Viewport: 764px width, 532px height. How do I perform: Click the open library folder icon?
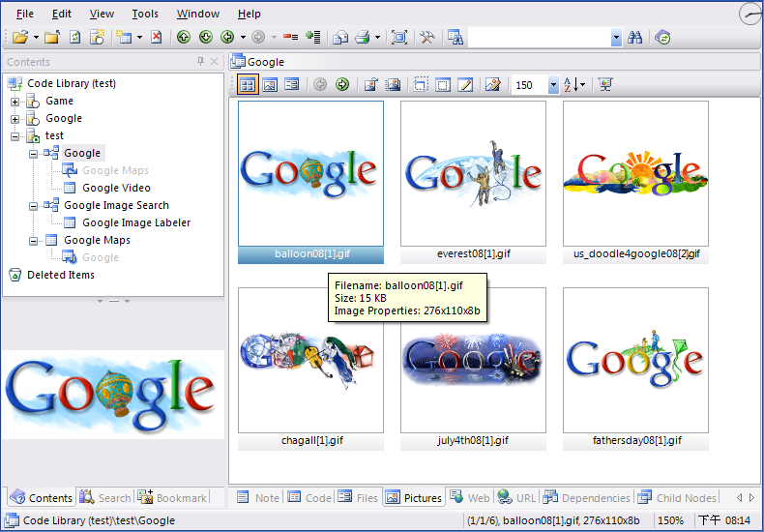point(20,37)
